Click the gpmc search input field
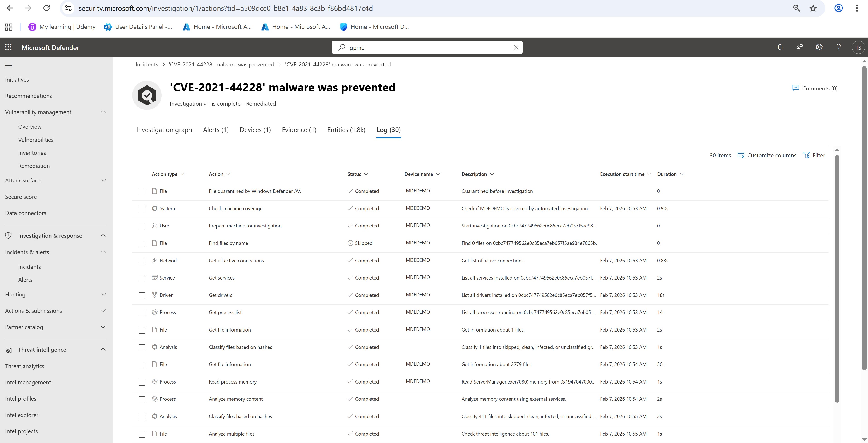The image size is (868, 443). coord(428,47)
